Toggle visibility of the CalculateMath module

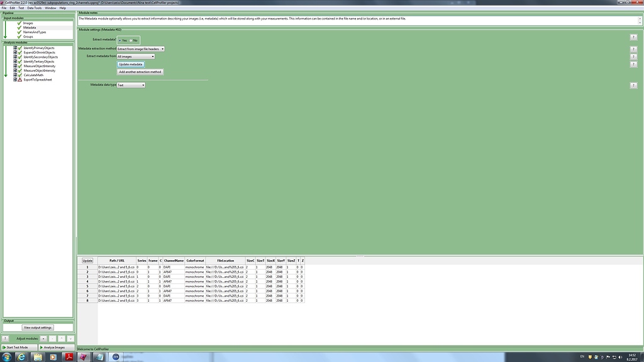tap(14, 75)
